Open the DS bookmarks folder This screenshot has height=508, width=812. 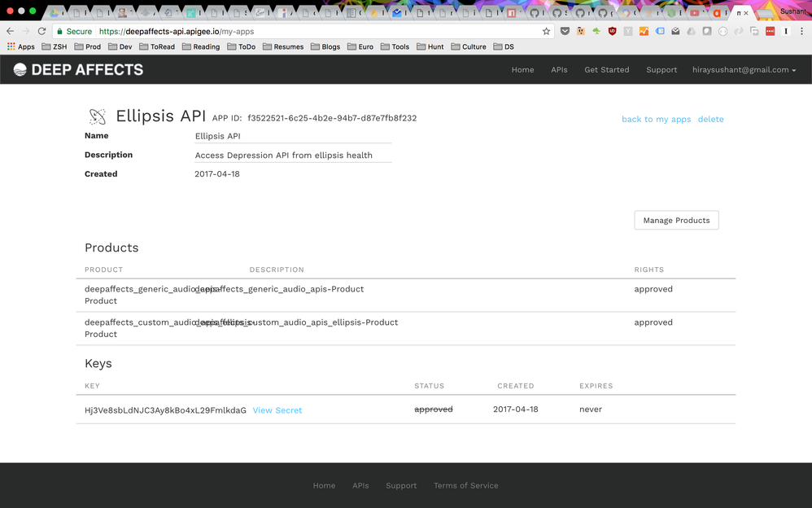pos(504,46)
